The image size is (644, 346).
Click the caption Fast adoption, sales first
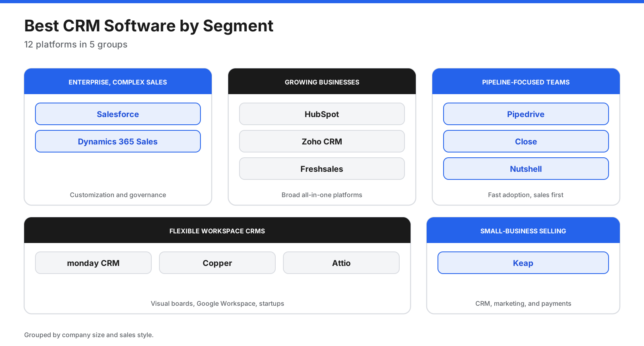point(526,195)
